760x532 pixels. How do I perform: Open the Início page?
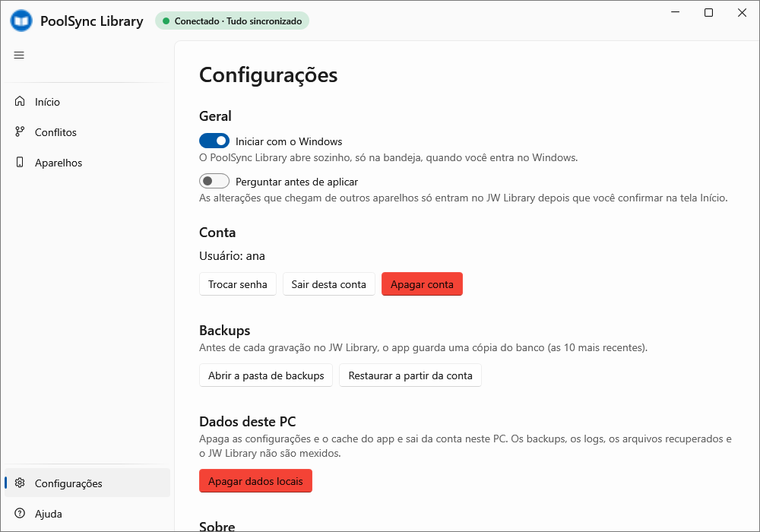(x=87, y=102)
